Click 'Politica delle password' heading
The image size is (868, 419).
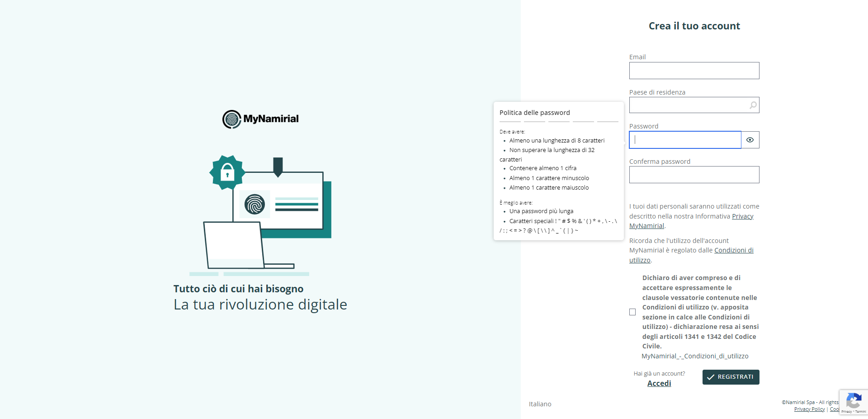(x=534, y=113)
